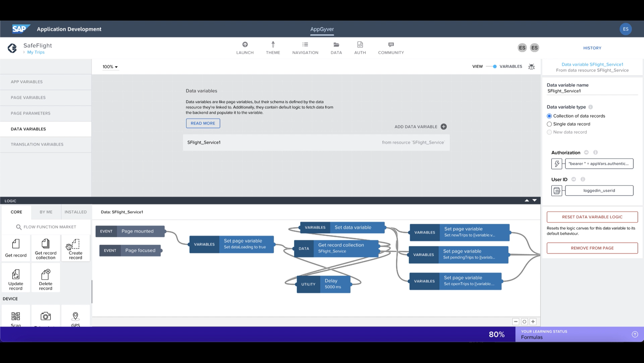The height and width of the screenshot is (363, 644).
Task: Open the Translation Variables section
Action: 46,144
